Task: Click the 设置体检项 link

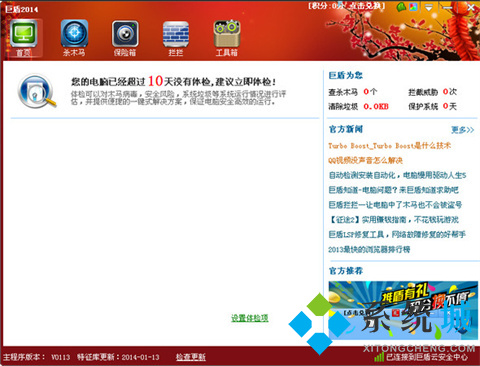Action: [x=250, y=318]
